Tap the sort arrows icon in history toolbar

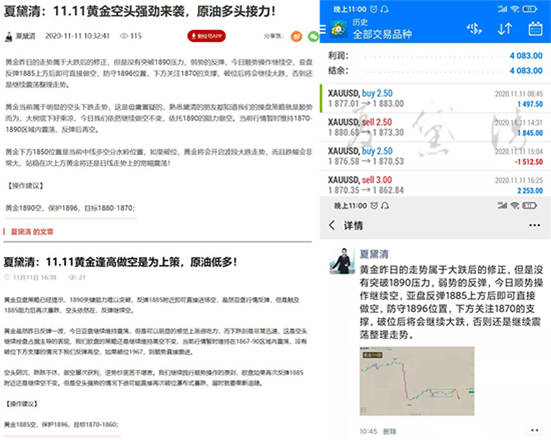tap(505, 29)
